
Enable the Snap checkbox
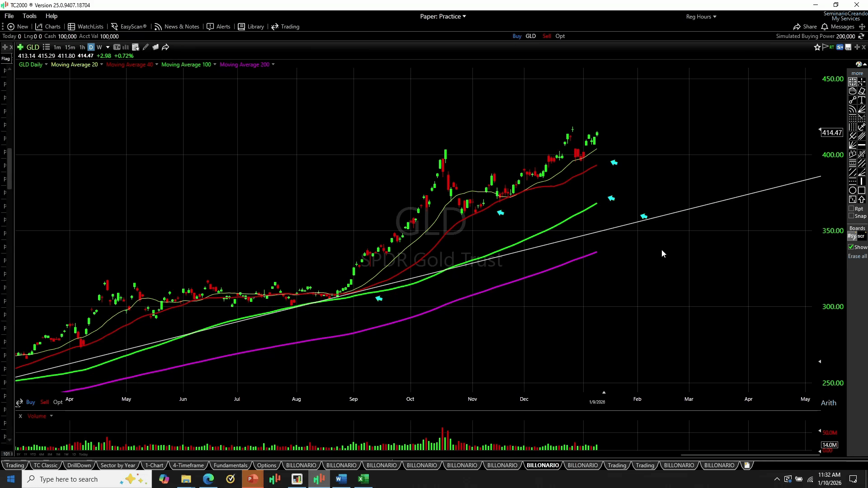click(851, 216)
